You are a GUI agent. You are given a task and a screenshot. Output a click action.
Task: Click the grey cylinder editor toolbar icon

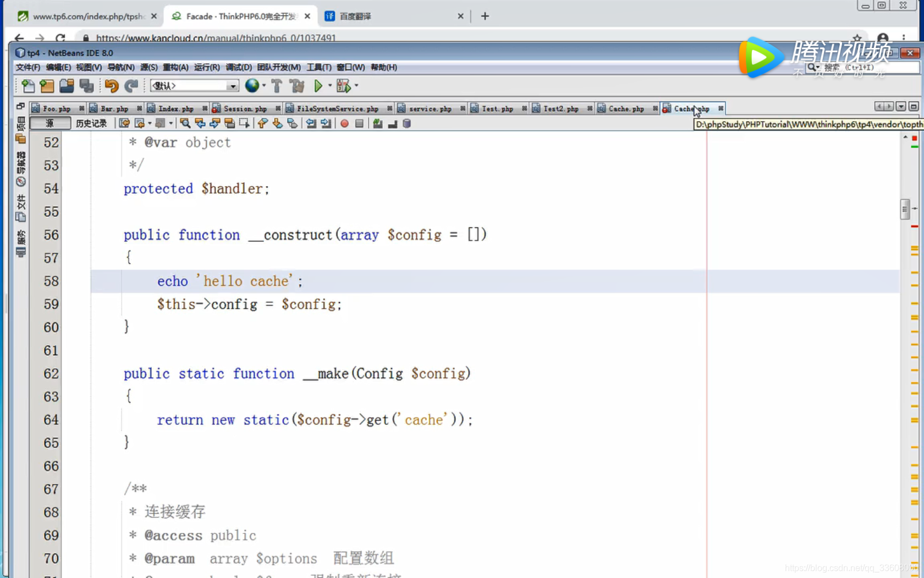[407, 123]
